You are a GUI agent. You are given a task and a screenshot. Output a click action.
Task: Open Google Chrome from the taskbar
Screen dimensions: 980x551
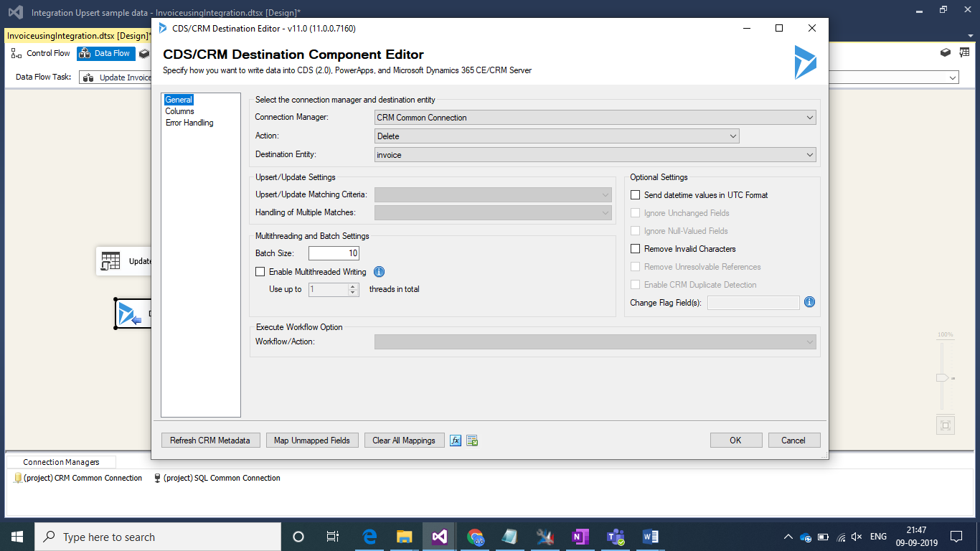(475, 537)
